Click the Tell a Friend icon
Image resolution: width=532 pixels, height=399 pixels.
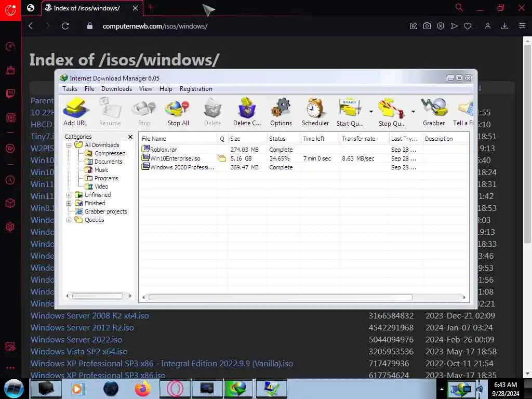point(463,112)
